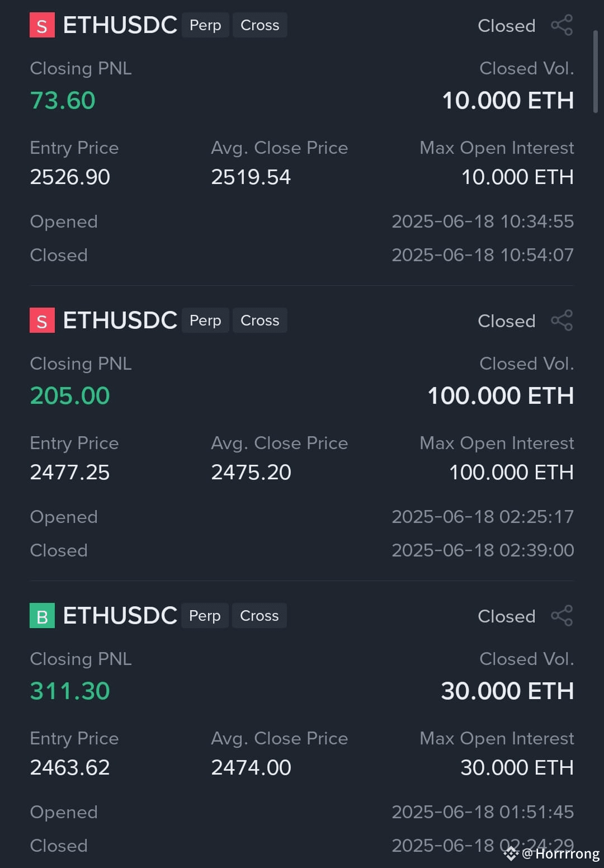Click the Binance logo watermark icon
Screen dimensions: 604x868
(x=511, y=853)
